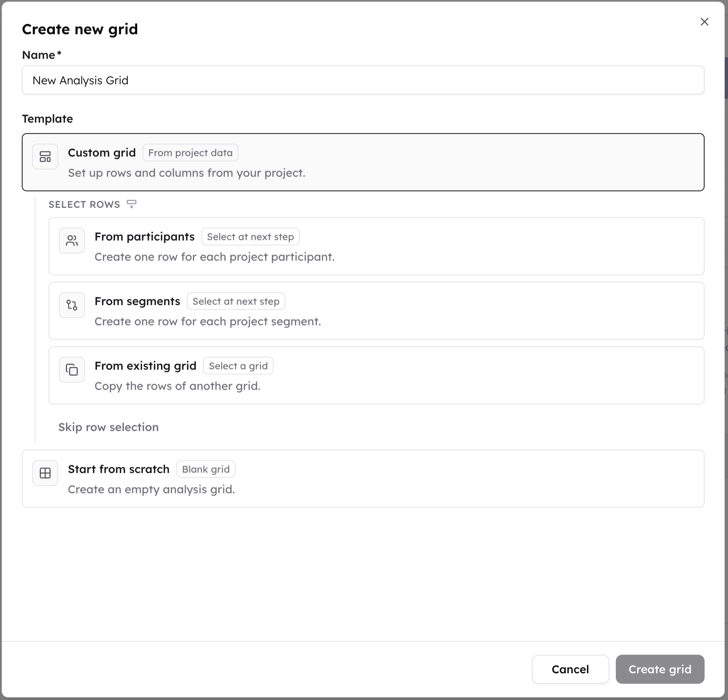Choose the From participants row option

point(377,246)
